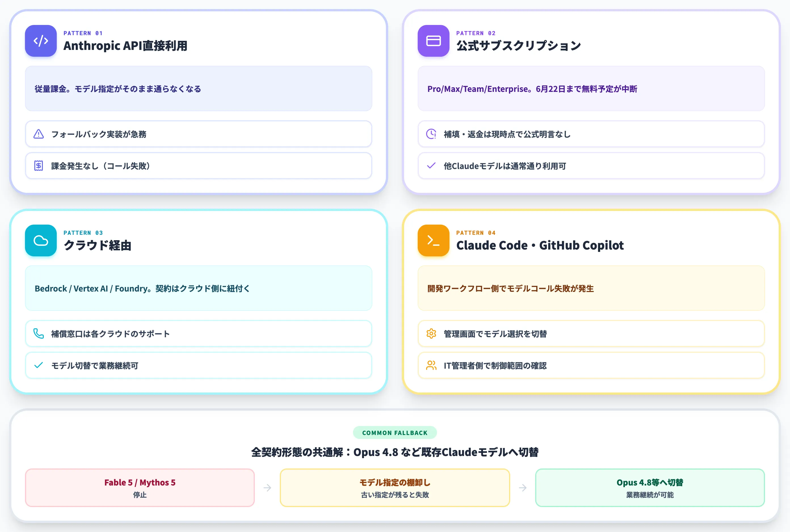Click the checkmark icon beside モデル切替で業務継続可

coord(39,365)
